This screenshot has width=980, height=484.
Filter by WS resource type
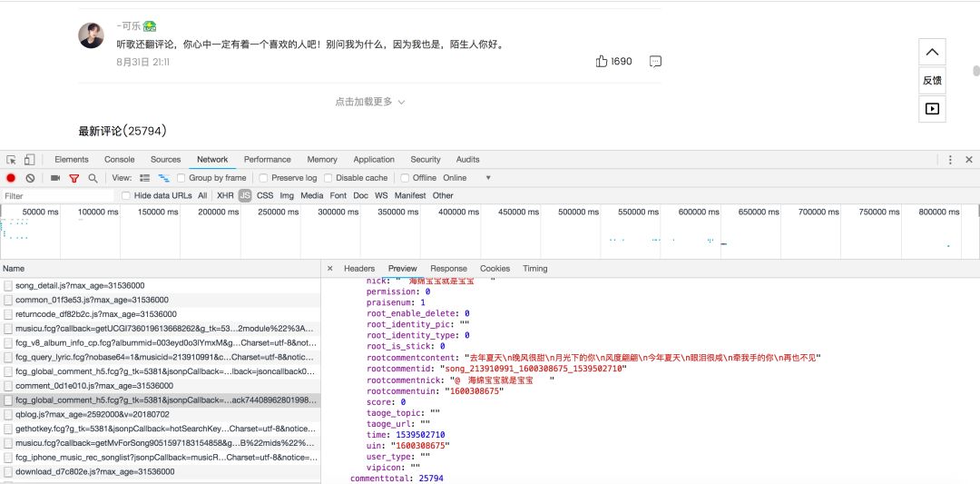[381, 196]
